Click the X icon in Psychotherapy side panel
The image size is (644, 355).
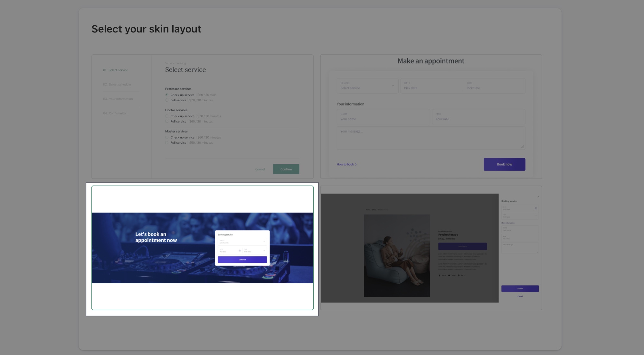(538, 197)
